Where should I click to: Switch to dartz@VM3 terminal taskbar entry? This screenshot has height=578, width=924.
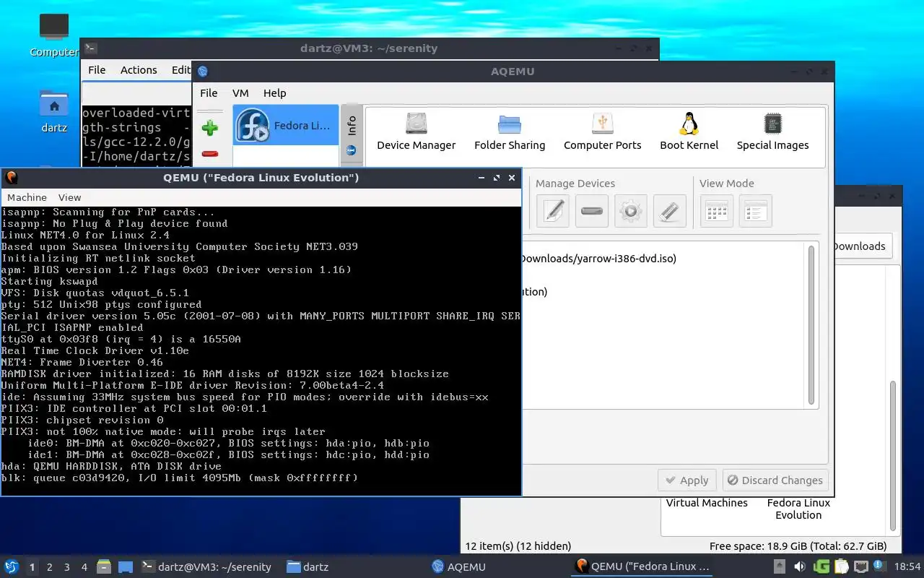(x=206, y=567)
